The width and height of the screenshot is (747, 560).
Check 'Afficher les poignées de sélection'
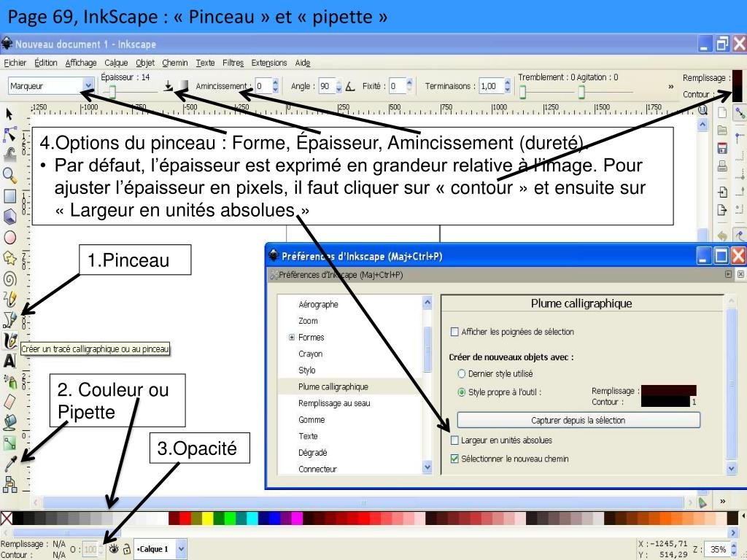[x=454, y=332]
